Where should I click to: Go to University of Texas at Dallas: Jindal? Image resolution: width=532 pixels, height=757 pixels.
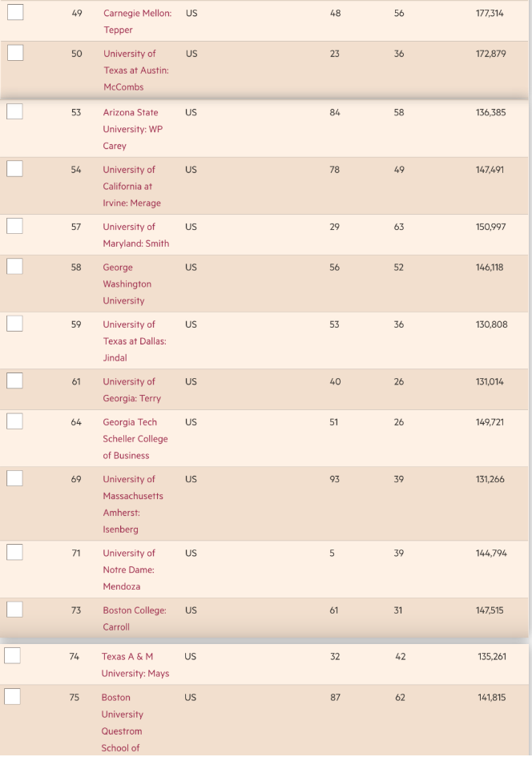(x=135, y=340)
